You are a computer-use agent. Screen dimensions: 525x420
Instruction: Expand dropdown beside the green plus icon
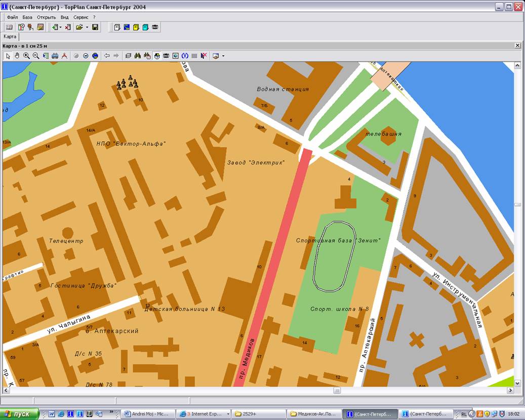pos(60,27)
